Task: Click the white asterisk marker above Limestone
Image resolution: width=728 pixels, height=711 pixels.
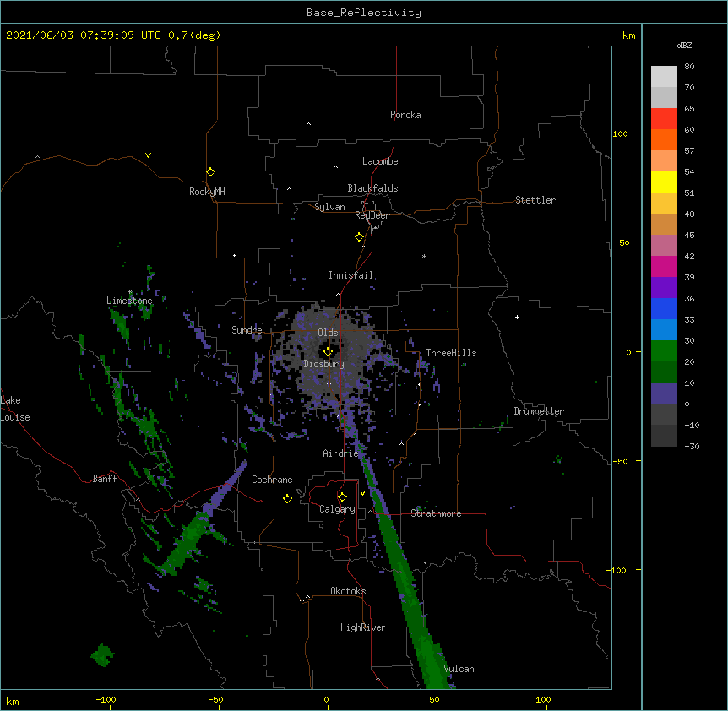Action: [x=130, y=292]
